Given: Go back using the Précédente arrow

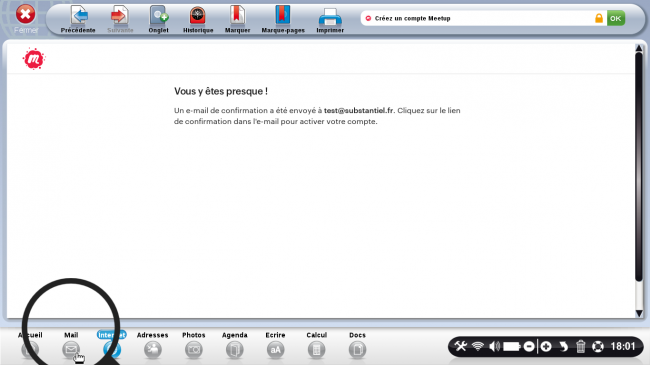Looking at the screenshot, I should click(x=78, y=19).
